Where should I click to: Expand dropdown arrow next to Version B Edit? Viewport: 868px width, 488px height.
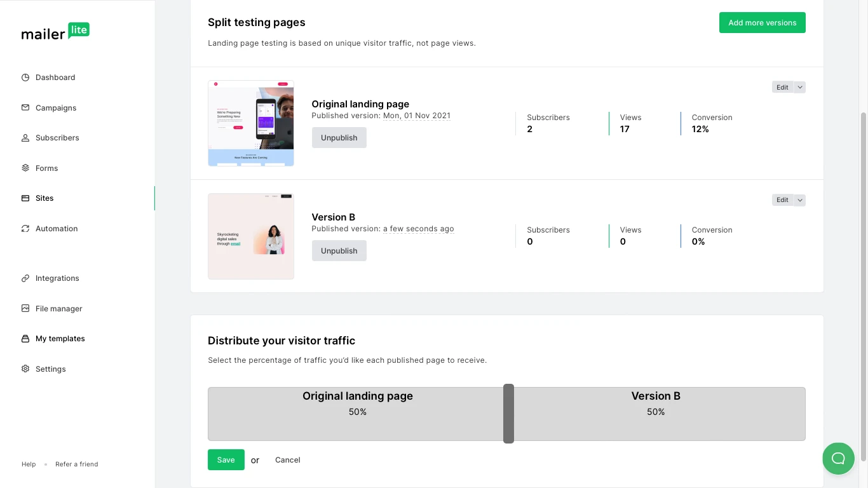800,200
